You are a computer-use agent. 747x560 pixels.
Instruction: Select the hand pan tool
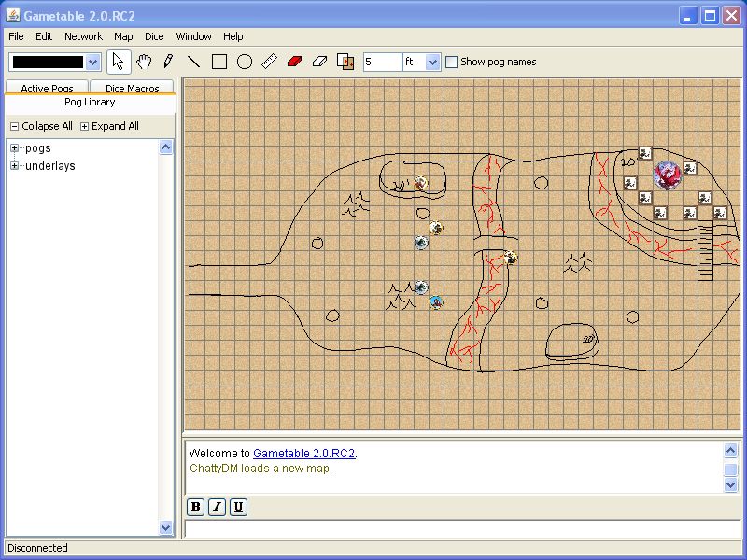click(x=144, y=62)
